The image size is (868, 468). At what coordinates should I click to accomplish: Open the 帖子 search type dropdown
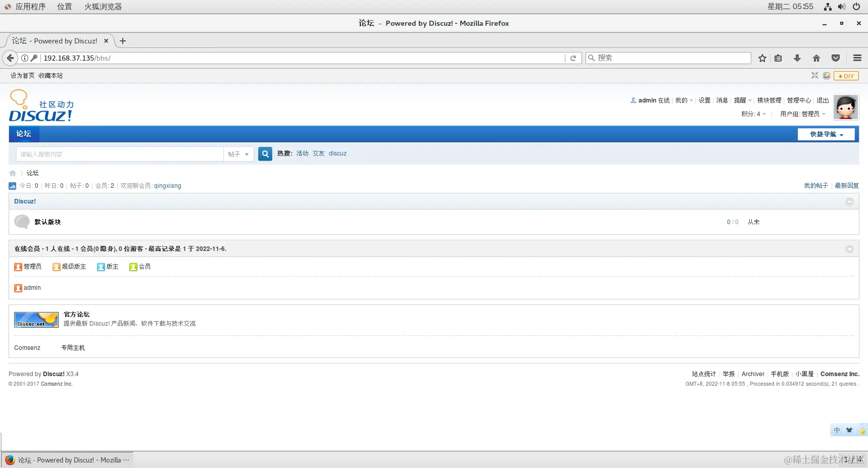[238, 154]
